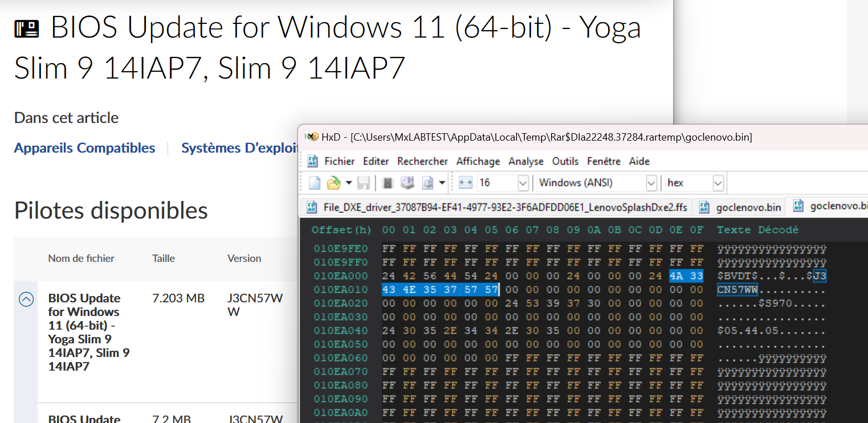Click the HxD app icon in the title bar
This screenshot has height=423, width=868.
[311, 137]
